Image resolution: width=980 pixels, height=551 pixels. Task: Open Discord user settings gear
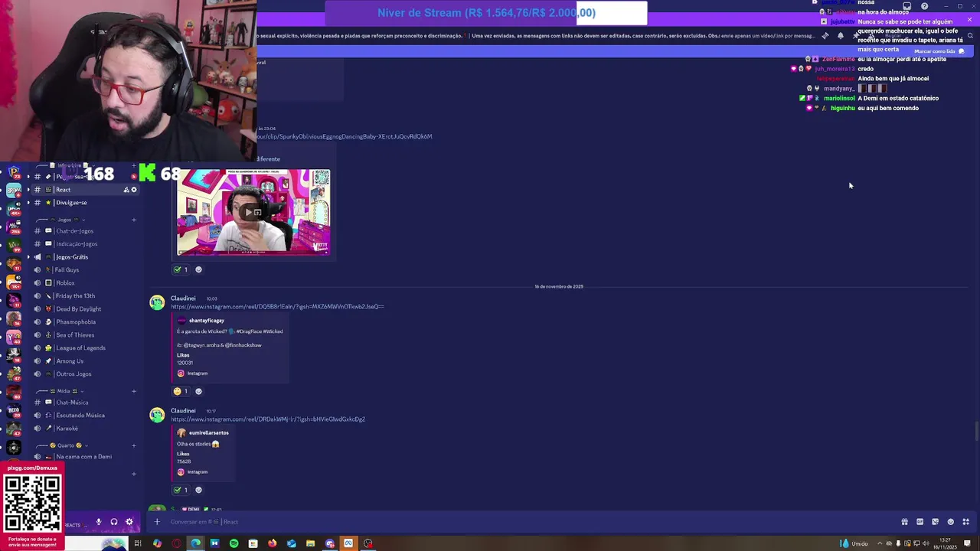129,522
